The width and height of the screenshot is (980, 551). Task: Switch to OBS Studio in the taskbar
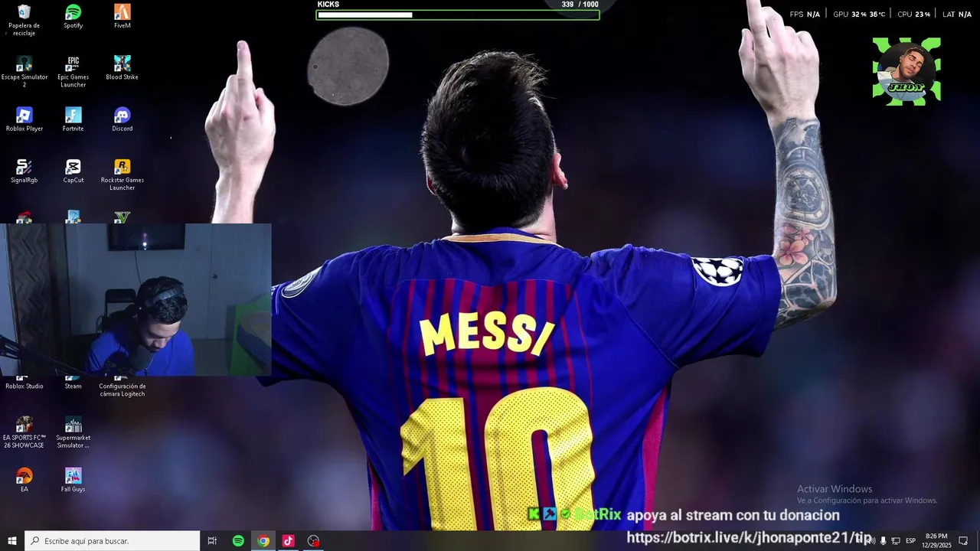(x=313, y=541)
